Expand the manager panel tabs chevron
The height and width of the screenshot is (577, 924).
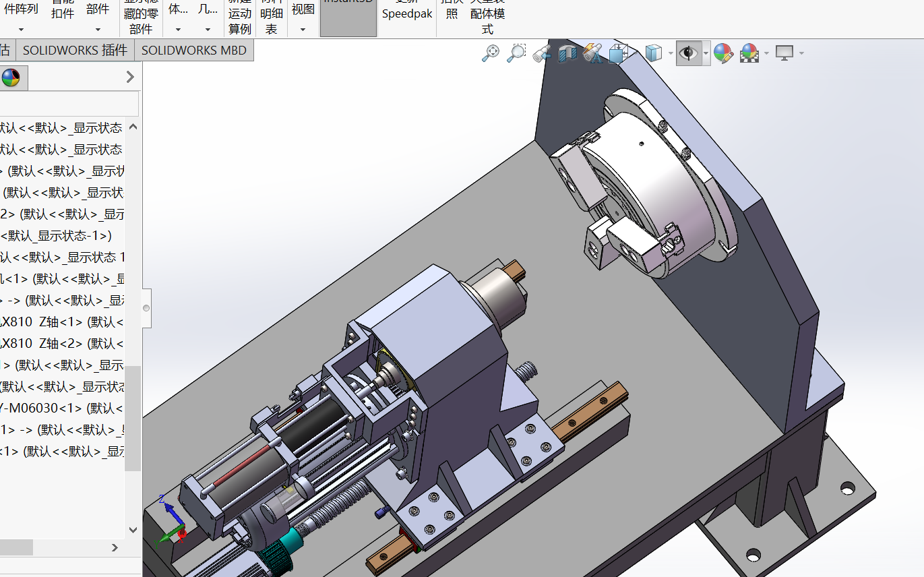130,78
